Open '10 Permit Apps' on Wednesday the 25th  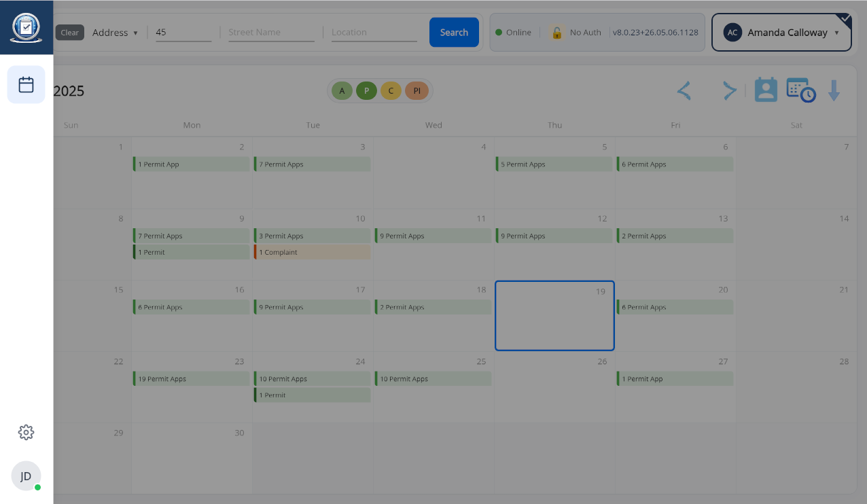433,379
